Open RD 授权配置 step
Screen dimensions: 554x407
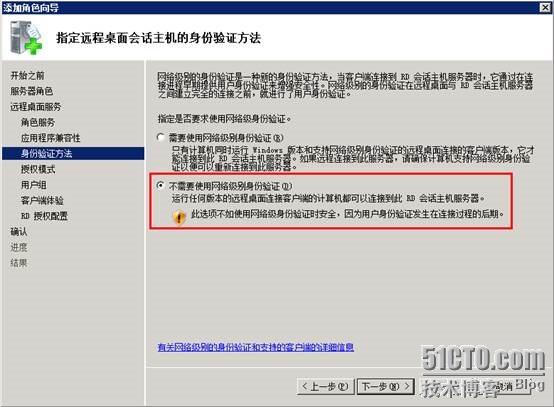[44, 216]
